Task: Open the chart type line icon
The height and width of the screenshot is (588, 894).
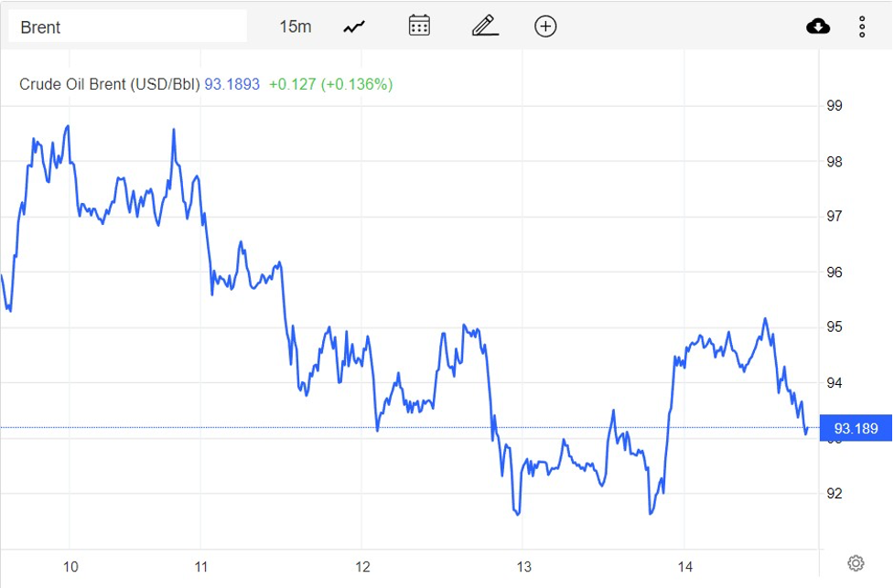Action: point(354,27)
